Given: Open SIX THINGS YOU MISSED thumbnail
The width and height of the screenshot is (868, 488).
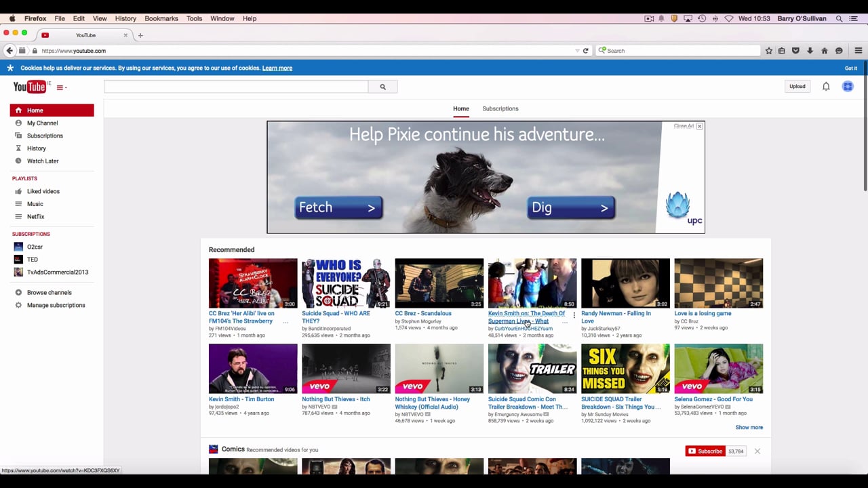Looking at the screenshot, I should point(625,369).
